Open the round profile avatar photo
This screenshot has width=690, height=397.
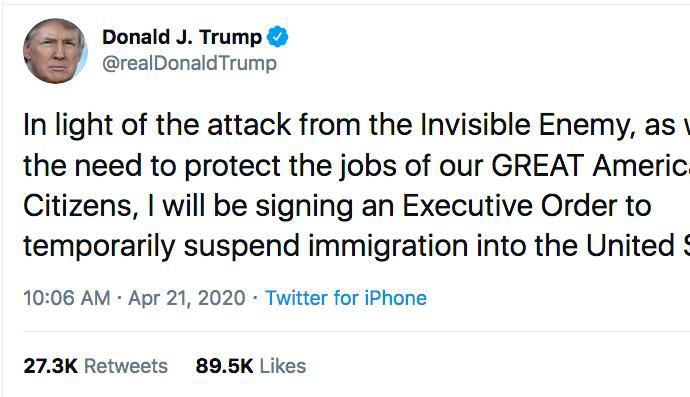point(55,51)
